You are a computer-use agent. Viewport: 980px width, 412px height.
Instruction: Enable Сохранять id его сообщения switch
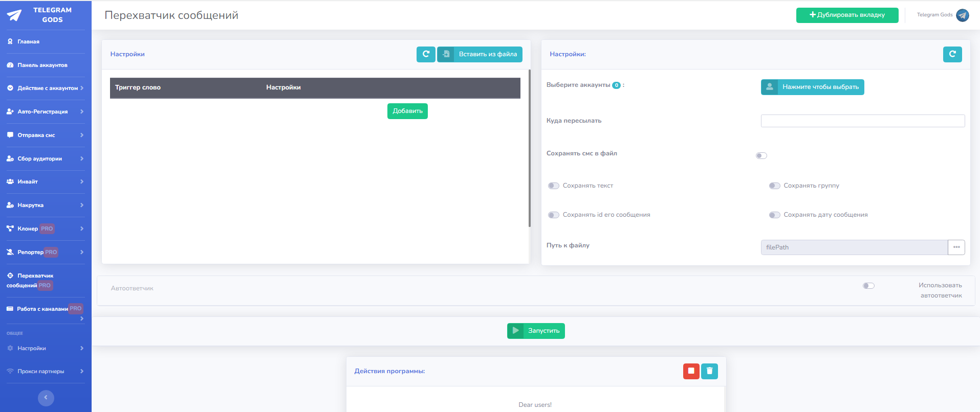554,215
